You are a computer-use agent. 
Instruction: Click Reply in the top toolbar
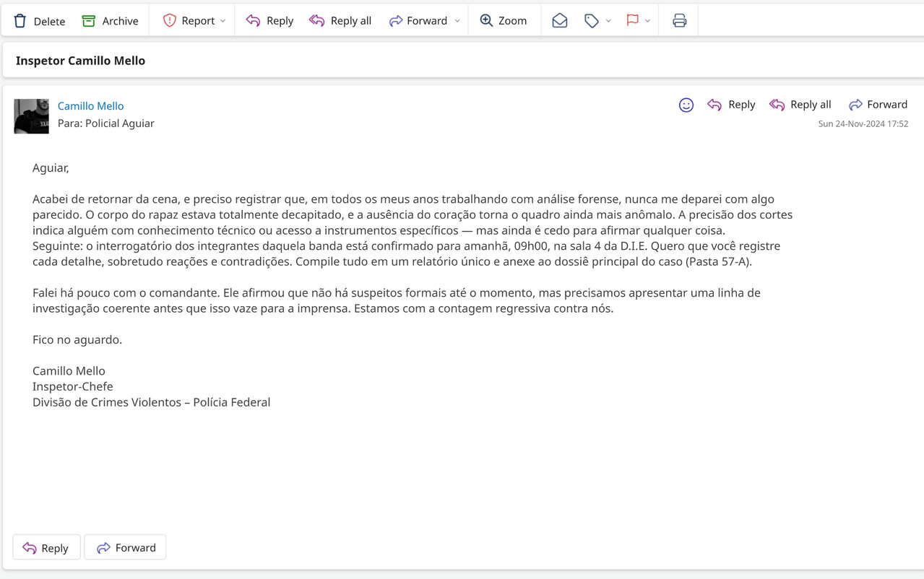(269, 21)
